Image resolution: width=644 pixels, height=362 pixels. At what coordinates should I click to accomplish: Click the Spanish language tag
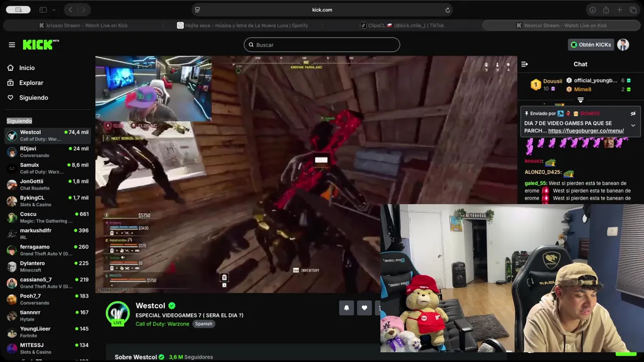tap(204, 324)
